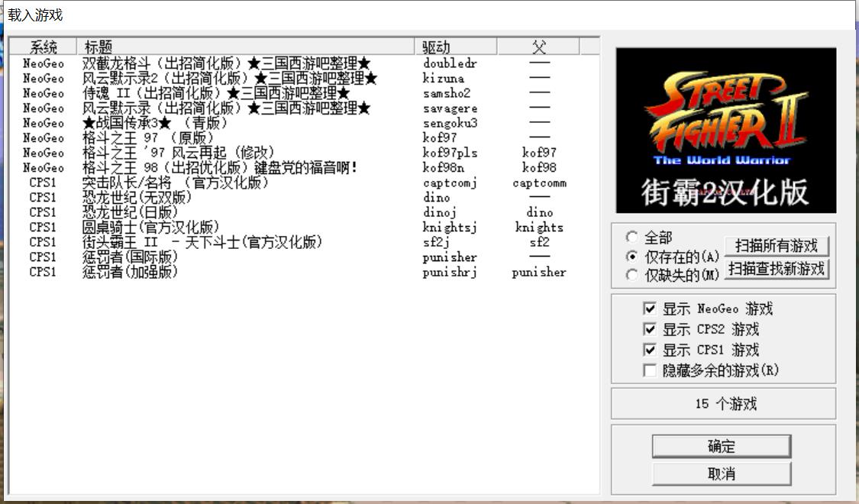Viewport: 859px width, 504px height.
Task: Cancel the dialog with 取消
Action: 721,474
